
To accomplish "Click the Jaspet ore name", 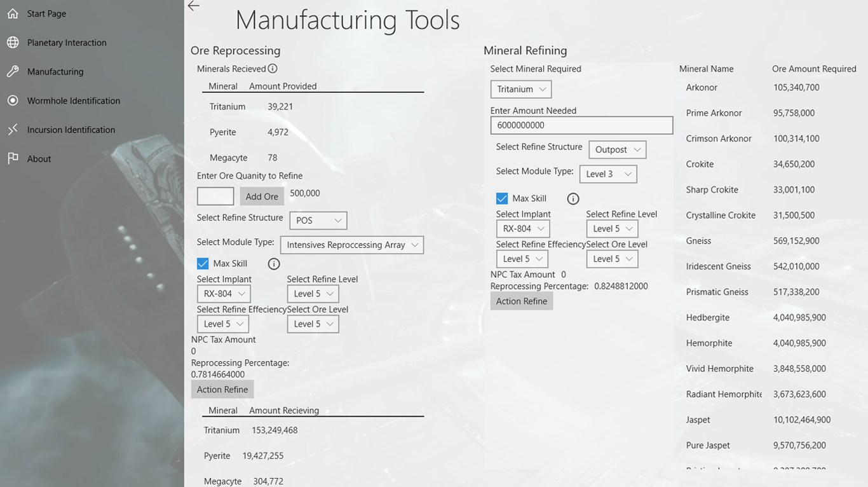I will [x=698, y=420].
